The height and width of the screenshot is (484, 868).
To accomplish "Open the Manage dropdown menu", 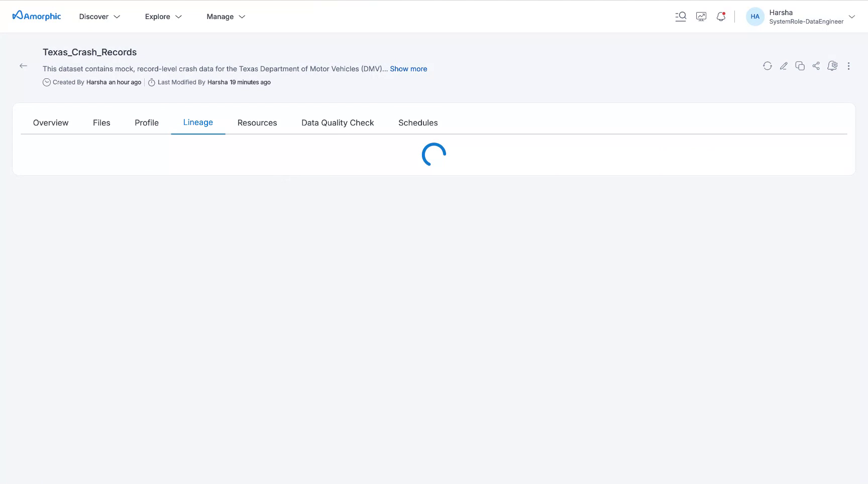I will coord(225,16).
